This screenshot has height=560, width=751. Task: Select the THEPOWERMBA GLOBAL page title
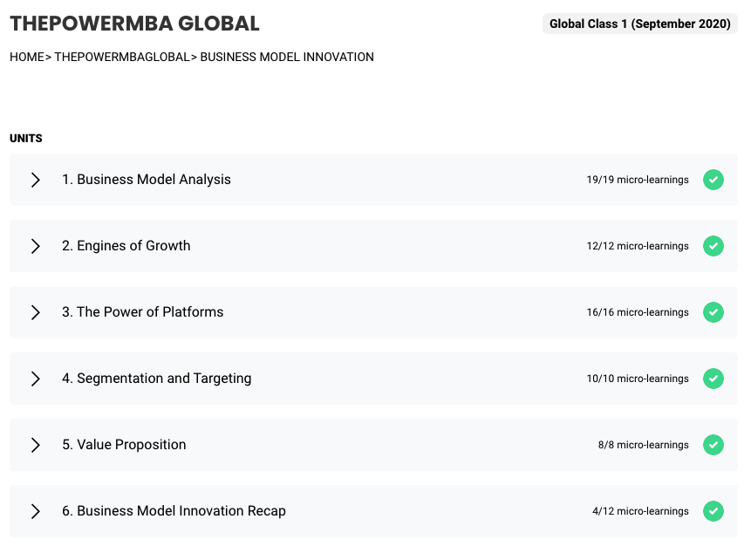point(134,24)
